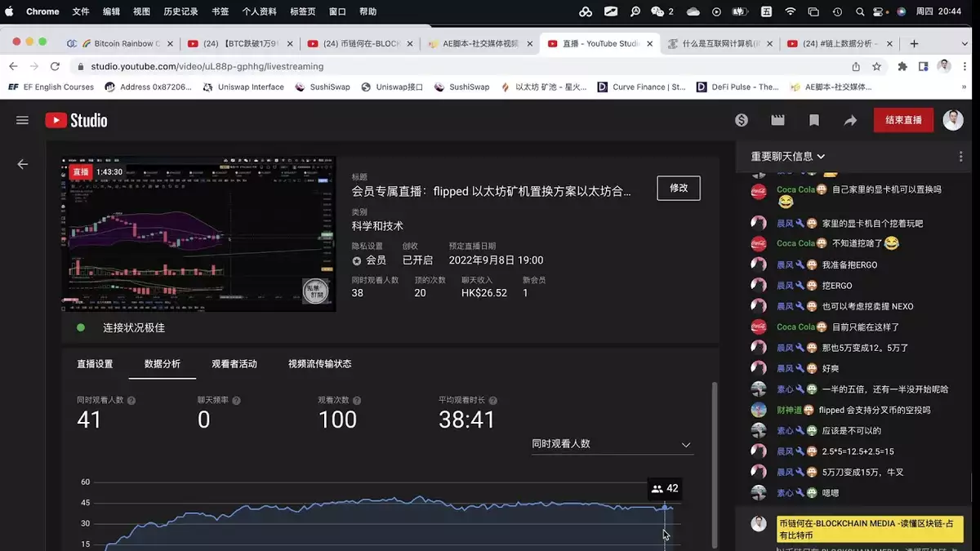Click the 科学和技术 category text

tap(377, 226)
